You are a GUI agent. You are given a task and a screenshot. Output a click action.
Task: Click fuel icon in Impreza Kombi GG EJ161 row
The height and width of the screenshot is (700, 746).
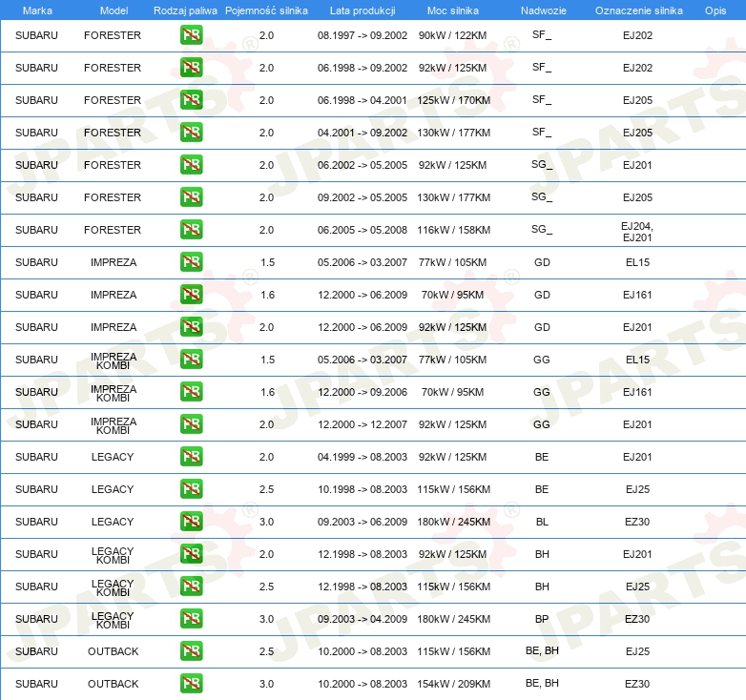point(191,392)
